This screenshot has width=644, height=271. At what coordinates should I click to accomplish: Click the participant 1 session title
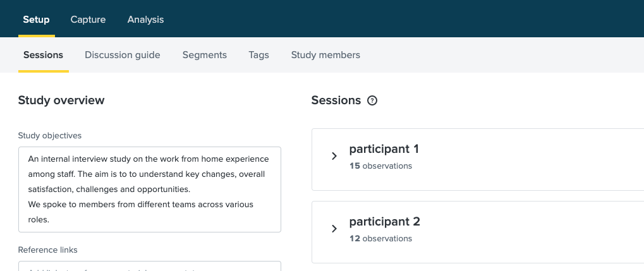pyautogui.click(x=384, y=149)
